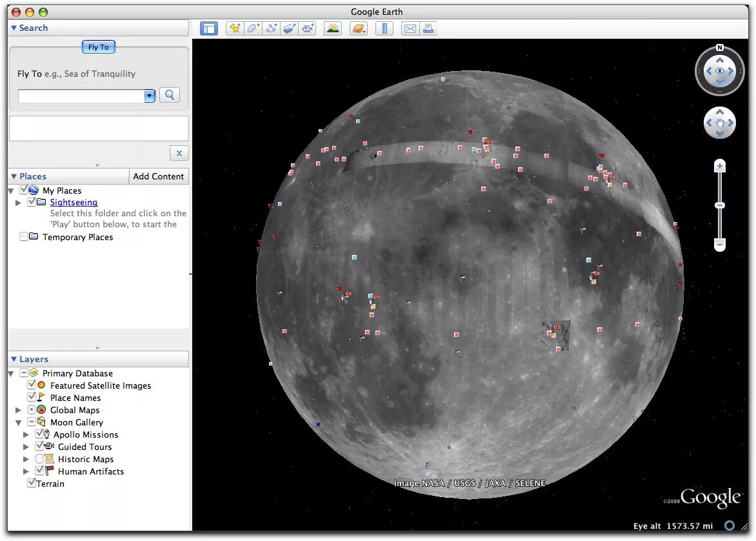Toggle Apollo Missions layer checkbox

pos(39,434)
